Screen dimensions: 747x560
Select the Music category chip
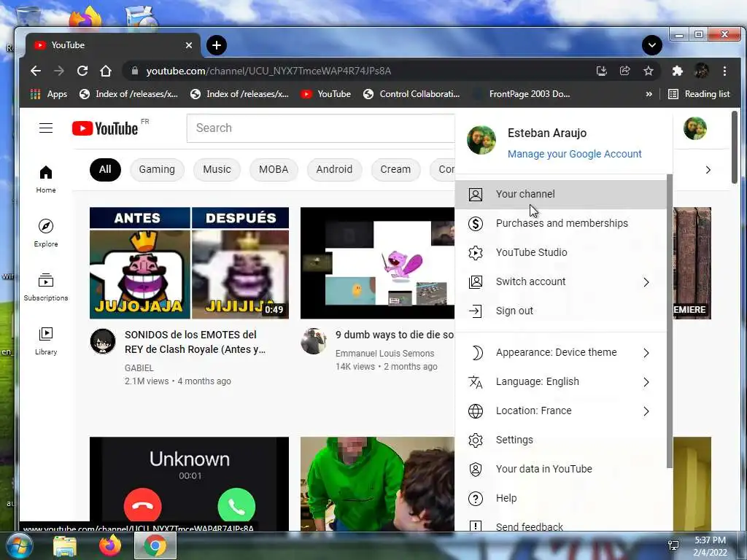point(217,169)
